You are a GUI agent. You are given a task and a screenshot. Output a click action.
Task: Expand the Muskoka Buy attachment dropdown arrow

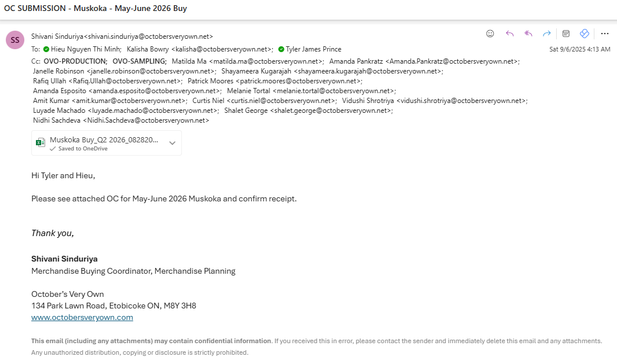[x=172, y=143]
